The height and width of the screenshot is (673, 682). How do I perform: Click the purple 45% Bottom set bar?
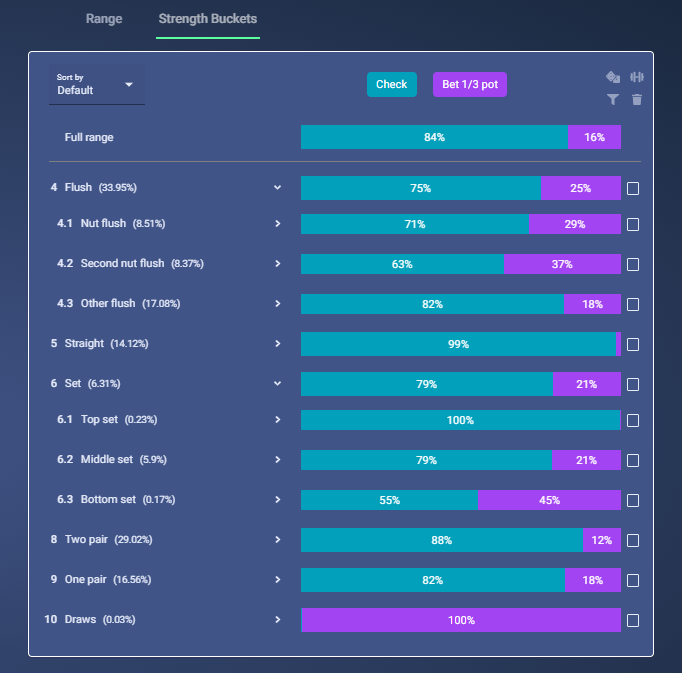(x=549, y=500)
